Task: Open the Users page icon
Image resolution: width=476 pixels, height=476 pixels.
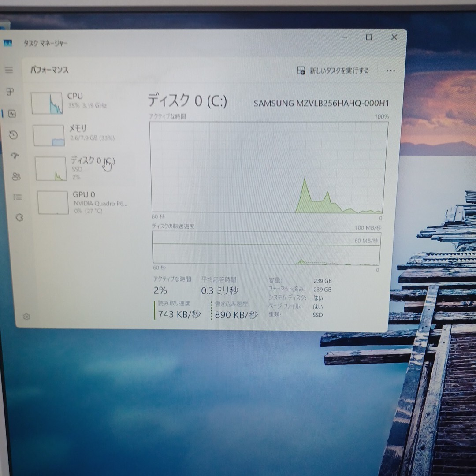Action: [16, 176]
